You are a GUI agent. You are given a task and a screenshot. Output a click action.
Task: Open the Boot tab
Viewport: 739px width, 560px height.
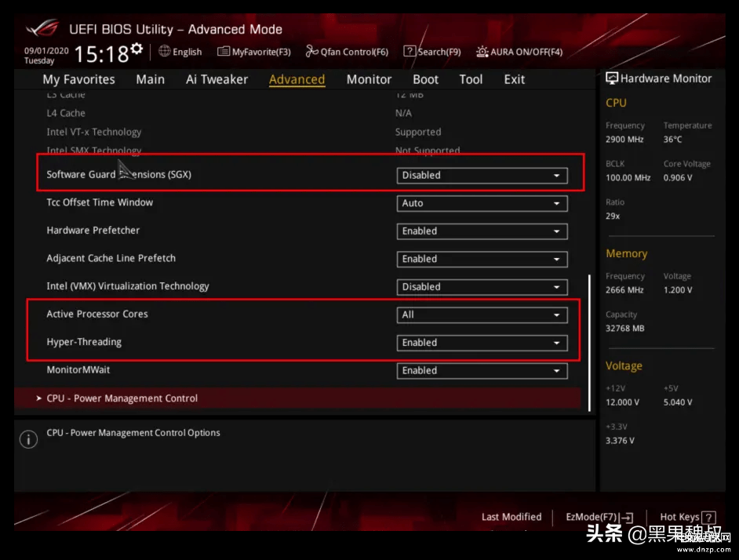tap(425, 79)
